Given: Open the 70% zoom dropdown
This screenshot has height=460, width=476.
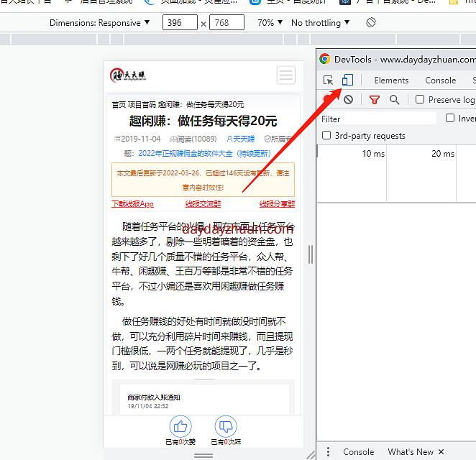Looking at the screenshot, I should point(270,23).
